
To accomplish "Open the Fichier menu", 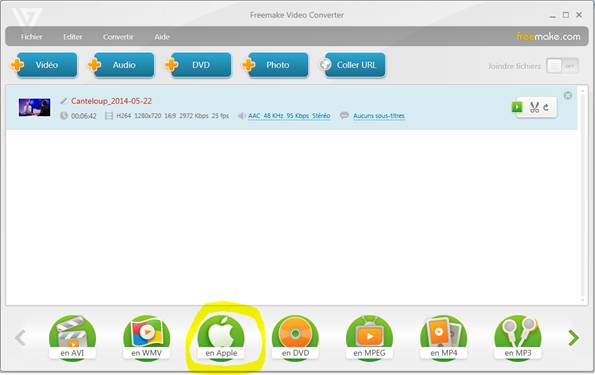I will 31,37.
